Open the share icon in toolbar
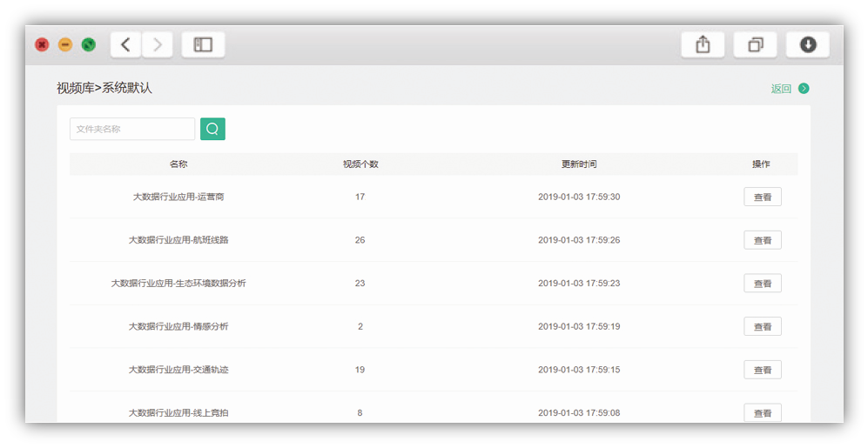Viewport: 868px width, 448px height. coord(703,45)
